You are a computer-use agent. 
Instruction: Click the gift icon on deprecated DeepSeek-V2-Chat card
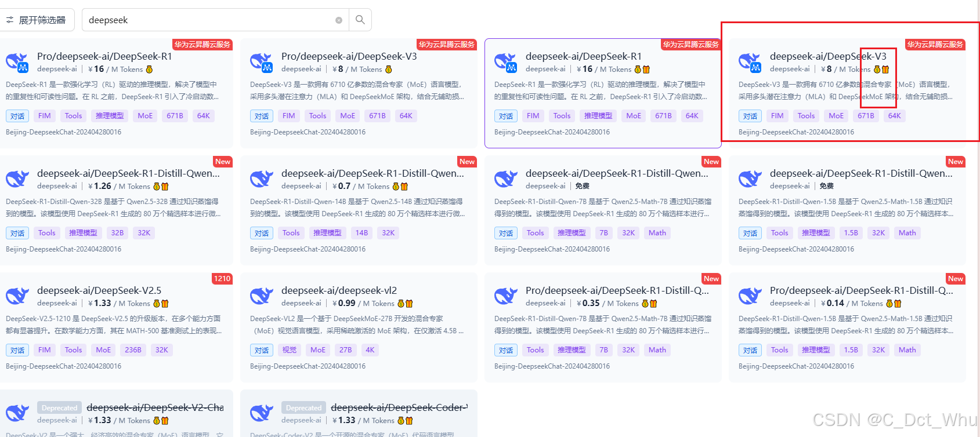165,421
